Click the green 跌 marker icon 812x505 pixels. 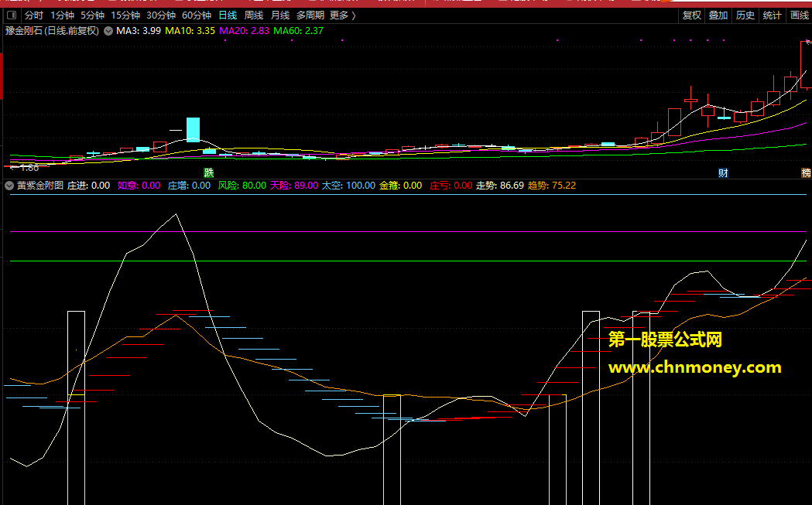click(209, 172)
